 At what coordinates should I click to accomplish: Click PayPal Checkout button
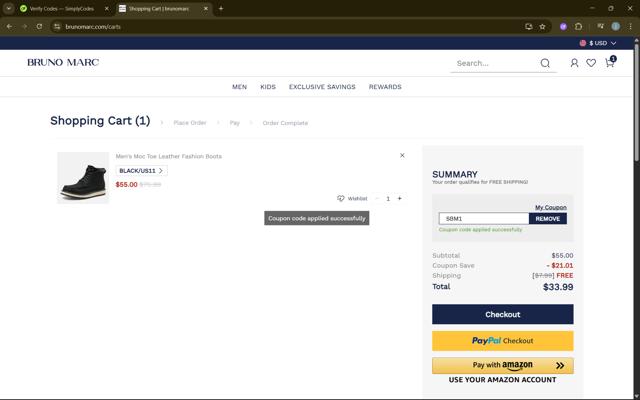pos(502,341)
